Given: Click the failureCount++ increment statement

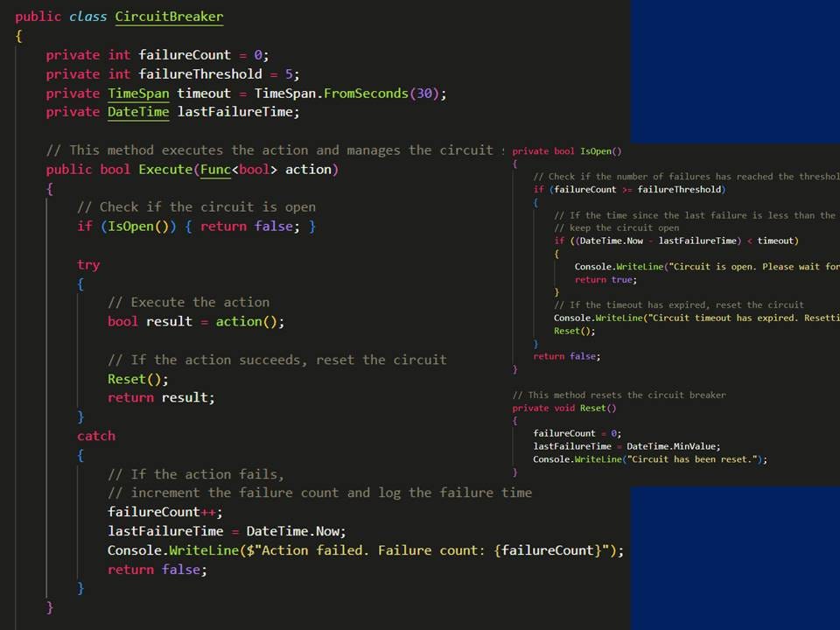Looking at the screenshot, I should (x=164, y=512).
